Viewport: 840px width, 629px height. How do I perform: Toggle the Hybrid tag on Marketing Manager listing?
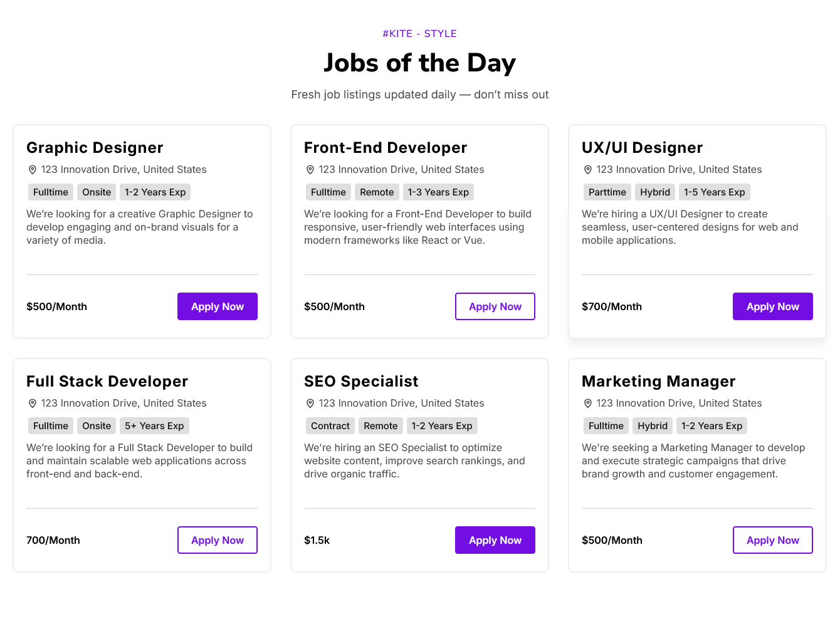652,425
